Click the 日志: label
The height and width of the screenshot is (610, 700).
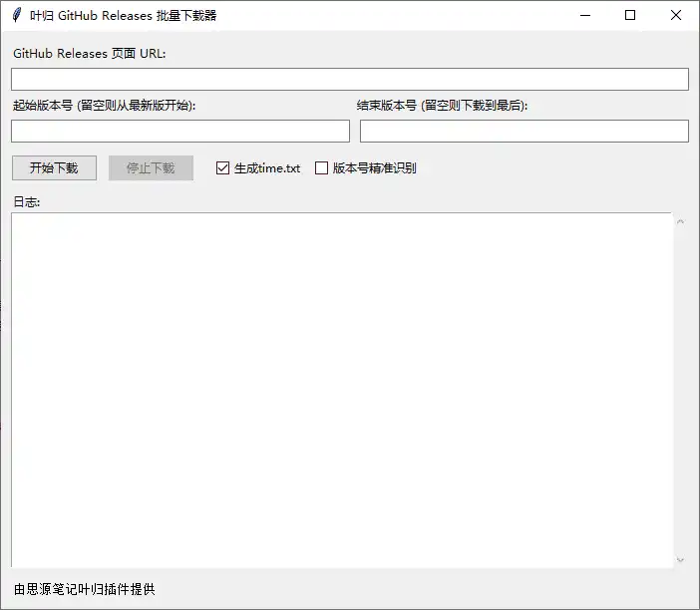(27, 202)
